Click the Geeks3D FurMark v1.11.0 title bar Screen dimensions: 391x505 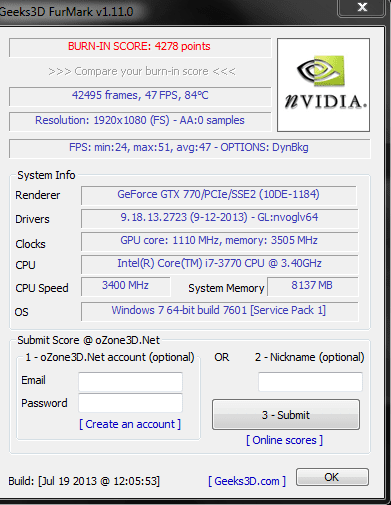[67, 12]
